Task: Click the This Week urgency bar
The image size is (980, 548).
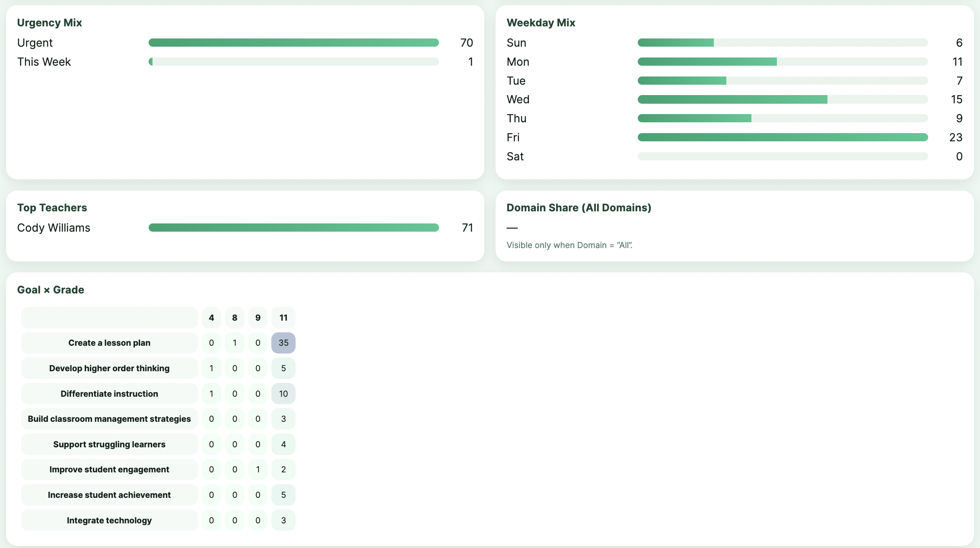Action: (x=293, y=62)
